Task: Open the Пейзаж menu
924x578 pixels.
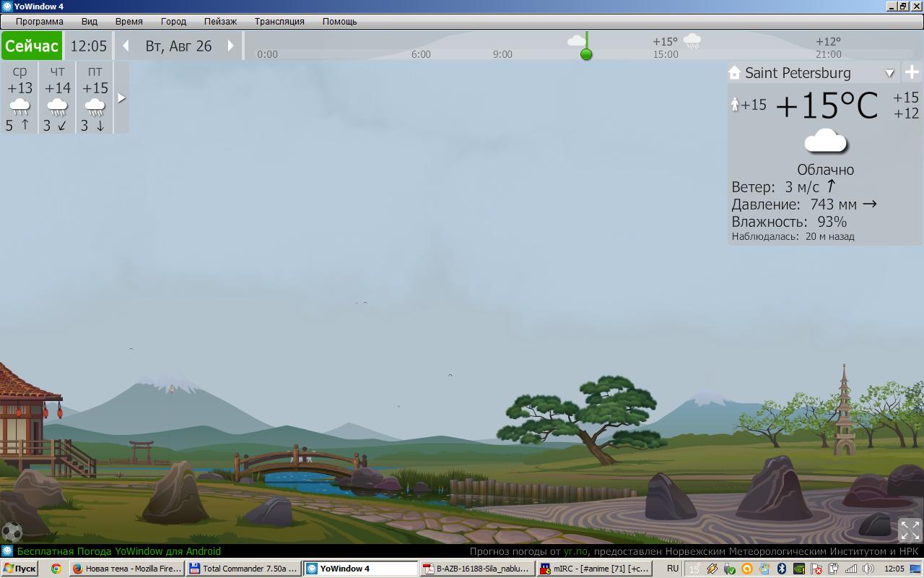Action: coord(220,22)
